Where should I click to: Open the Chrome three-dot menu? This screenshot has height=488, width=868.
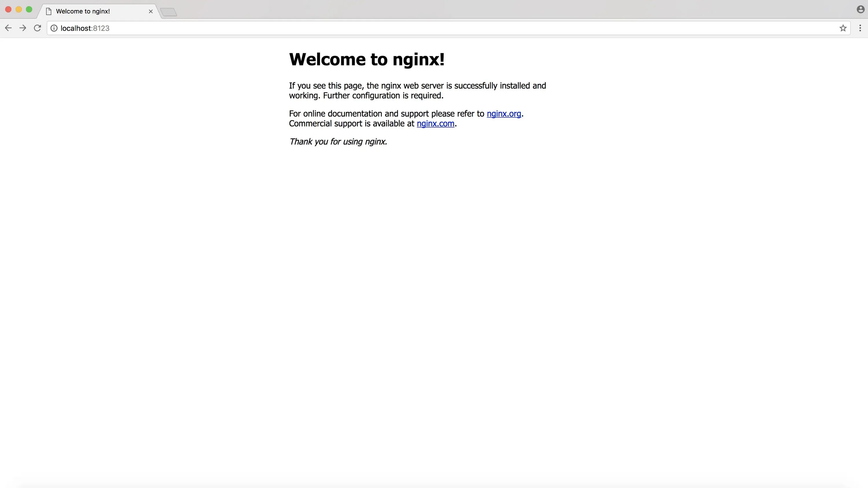(x=860, y=28)
